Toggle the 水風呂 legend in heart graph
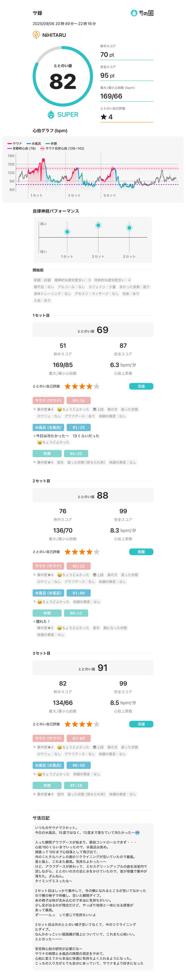The image size is (186, 980). point(34,144)
